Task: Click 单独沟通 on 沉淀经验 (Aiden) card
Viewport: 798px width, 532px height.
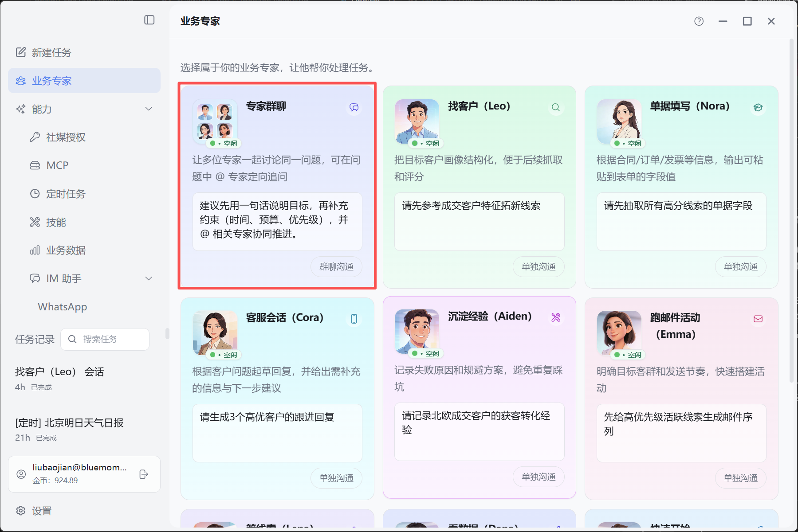Action: [x=539, y=477]
